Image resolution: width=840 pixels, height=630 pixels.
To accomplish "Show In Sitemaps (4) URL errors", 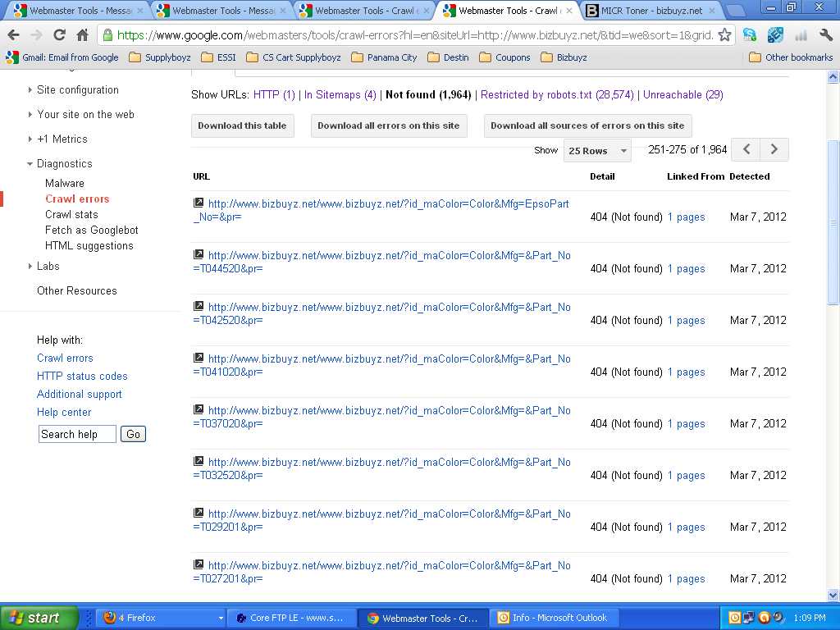I will click(340, 95).
